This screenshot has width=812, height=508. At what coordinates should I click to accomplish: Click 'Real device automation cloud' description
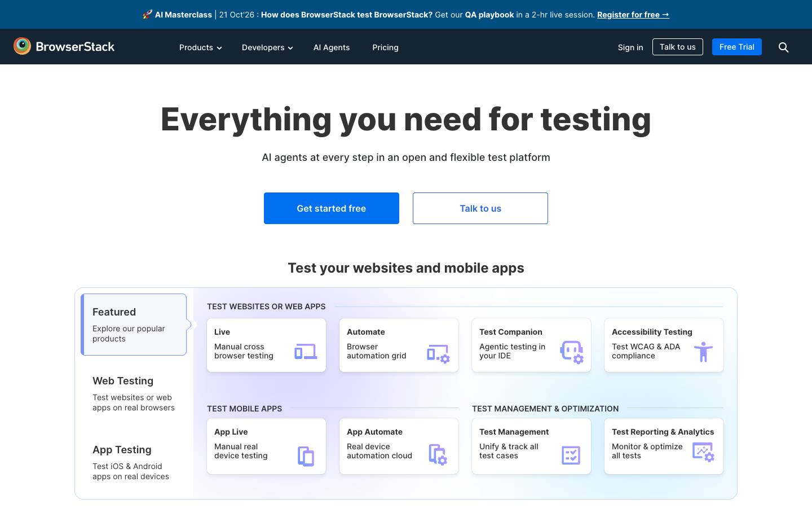pos(379,451)
